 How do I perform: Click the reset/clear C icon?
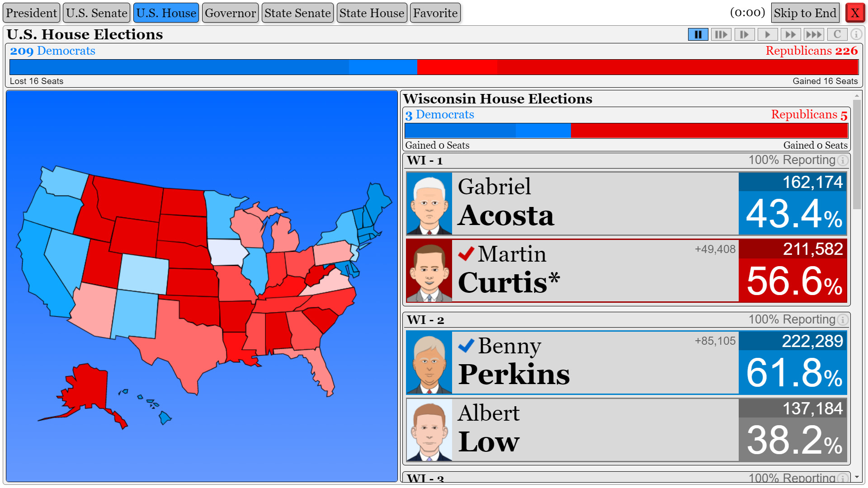click(x=838, y=34)
